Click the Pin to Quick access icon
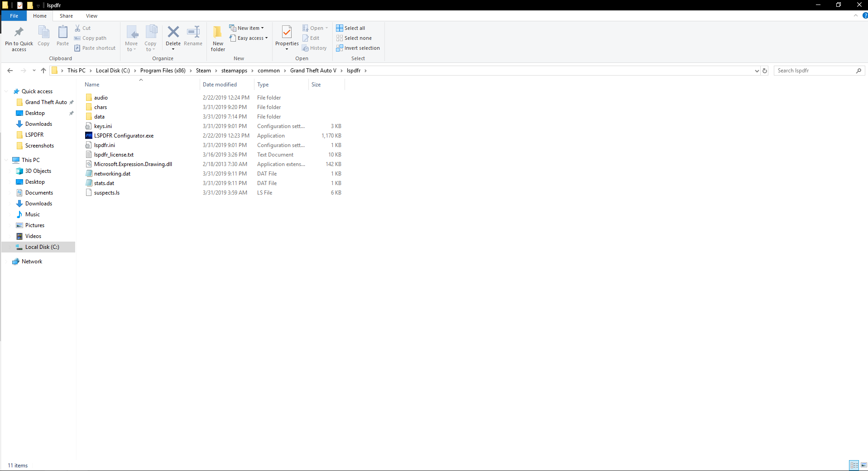Viewport: 868px width, 471px height. click(19, 32)
